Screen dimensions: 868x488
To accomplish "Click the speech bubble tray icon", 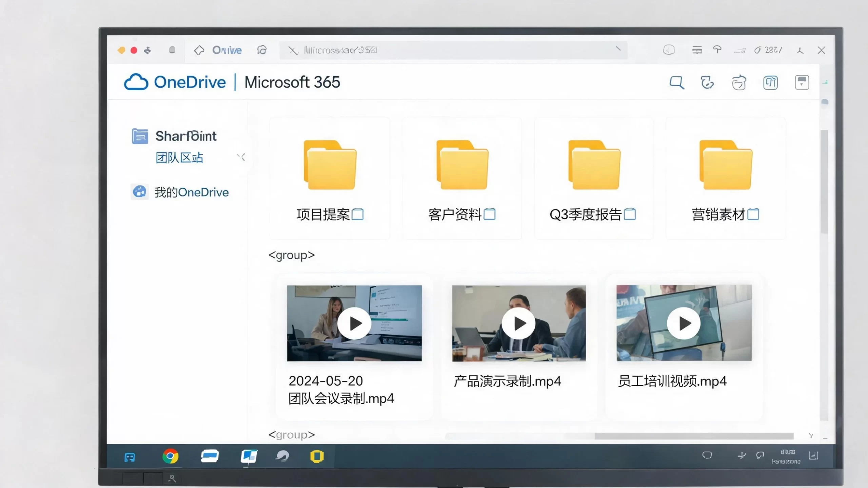I will pos(707,455).
